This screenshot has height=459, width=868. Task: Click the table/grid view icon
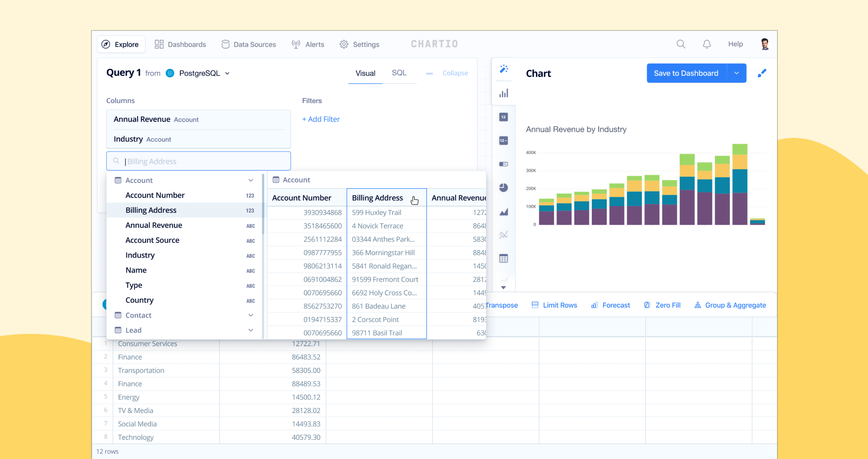pyautogui.click(x=503, y=258)
